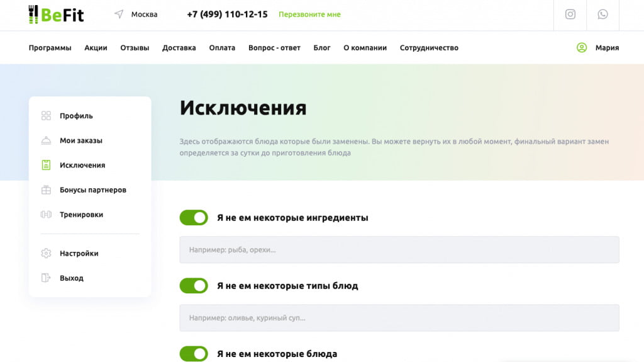Call the +7 (499) 110-12-15 number link

[x=227, y=14]
